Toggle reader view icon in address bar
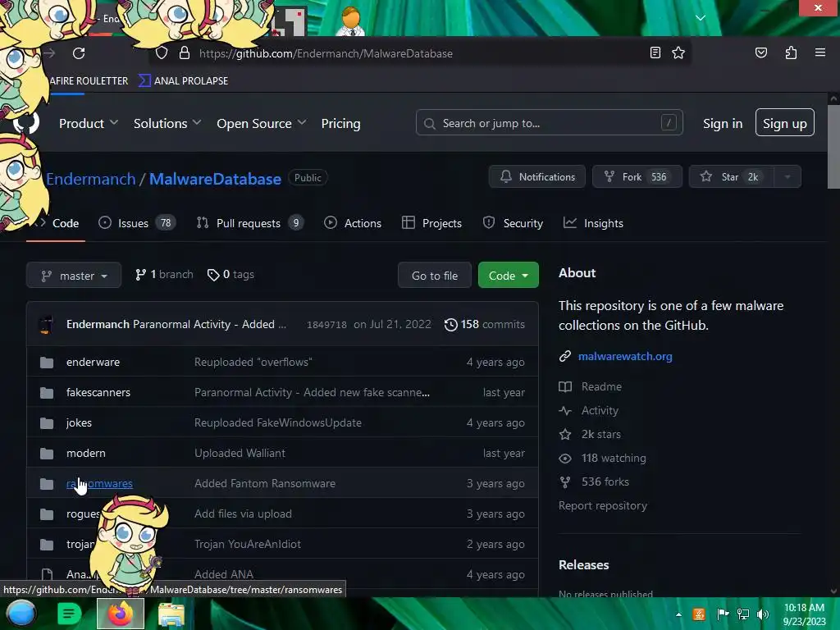Screen dimensions: 840x630 [x=655, y=52]
